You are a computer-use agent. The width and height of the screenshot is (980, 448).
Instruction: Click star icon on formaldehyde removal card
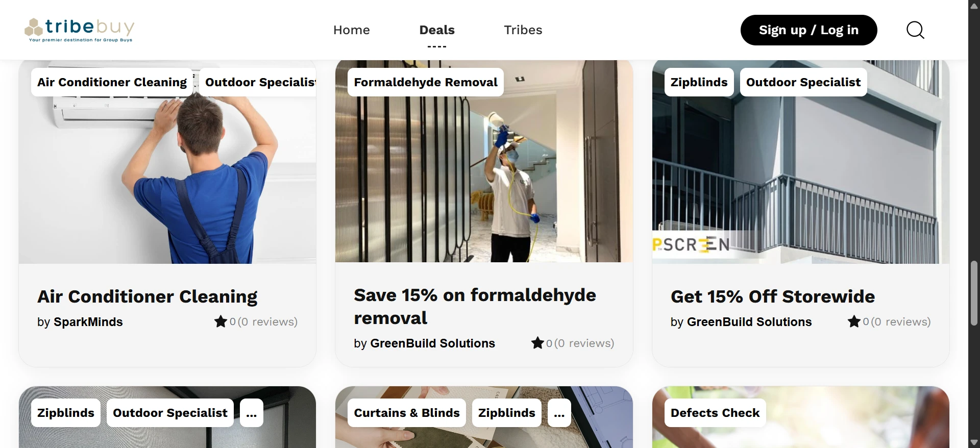click(537, 343)
